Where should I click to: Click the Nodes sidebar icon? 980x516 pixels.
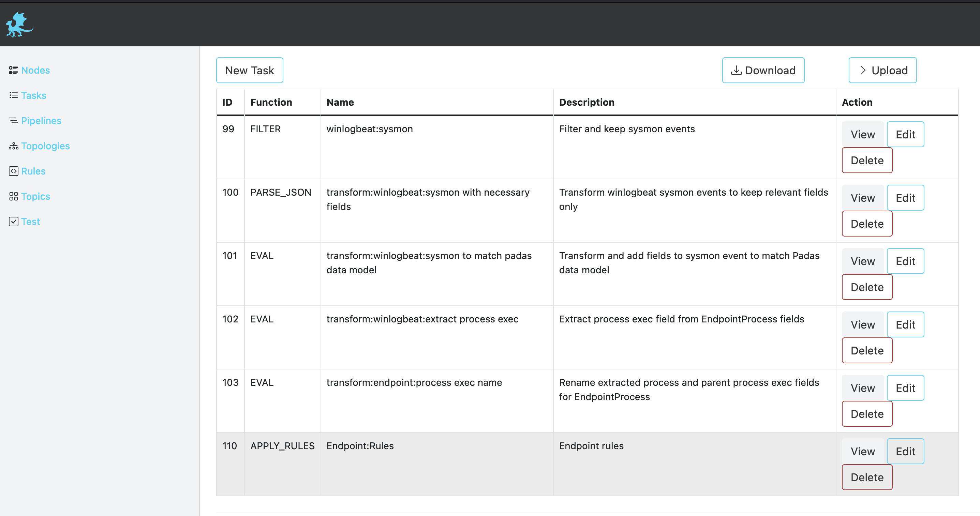point(13,70)
